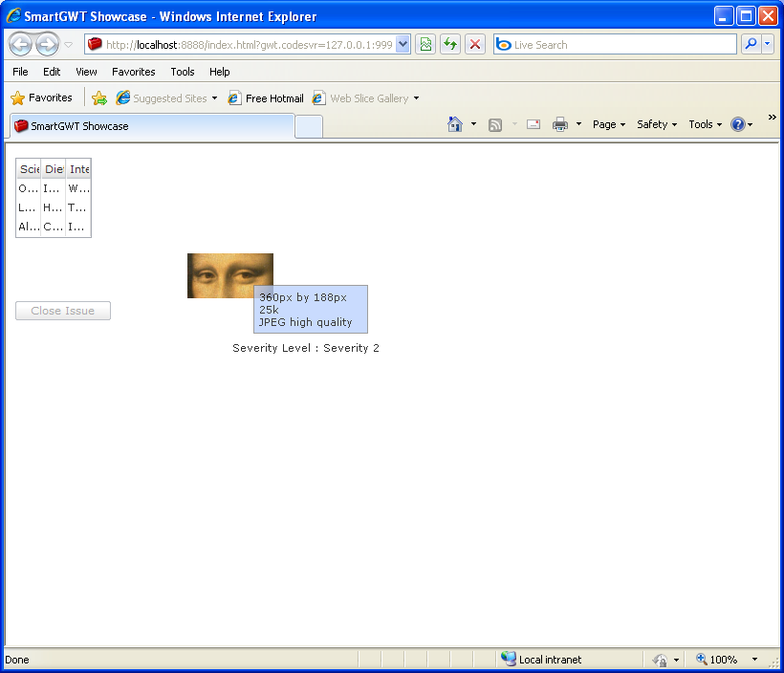Open a new blank tab
Viewport: 784px width, 673px height.
tap(309, 126)
